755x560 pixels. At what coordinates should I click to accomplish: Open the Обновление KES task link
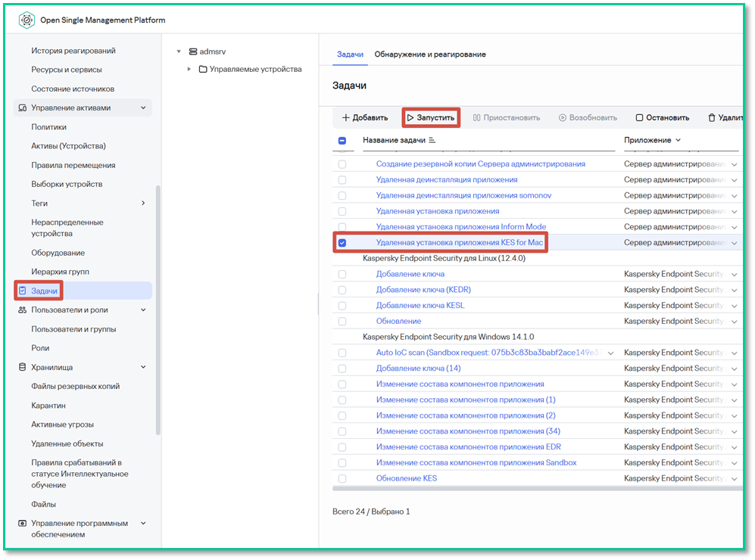[x=407, y=478]
